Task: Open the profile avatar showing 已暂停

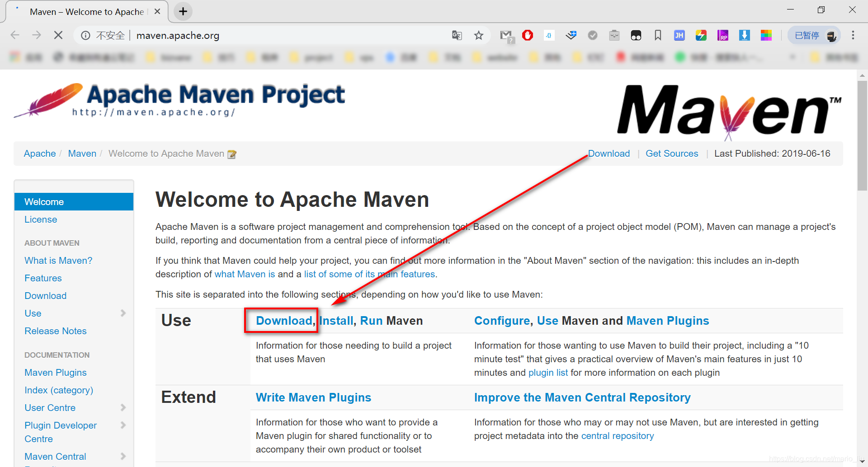Action: click(815, 35)
